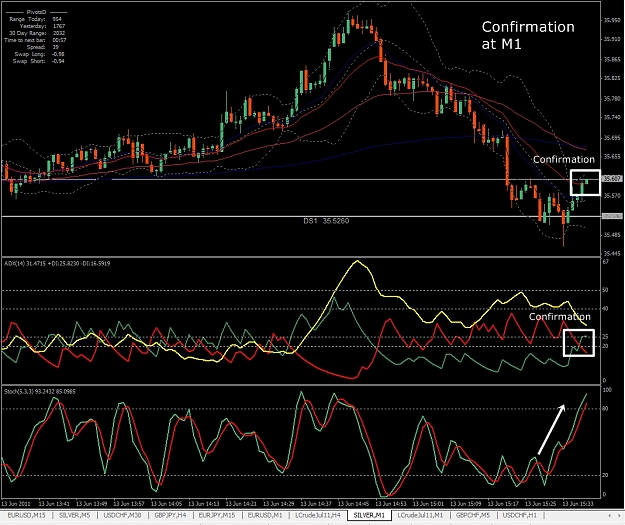625x525 pixels.
Task: Click the Time to next bar line
Action: [x=35, y=40]
